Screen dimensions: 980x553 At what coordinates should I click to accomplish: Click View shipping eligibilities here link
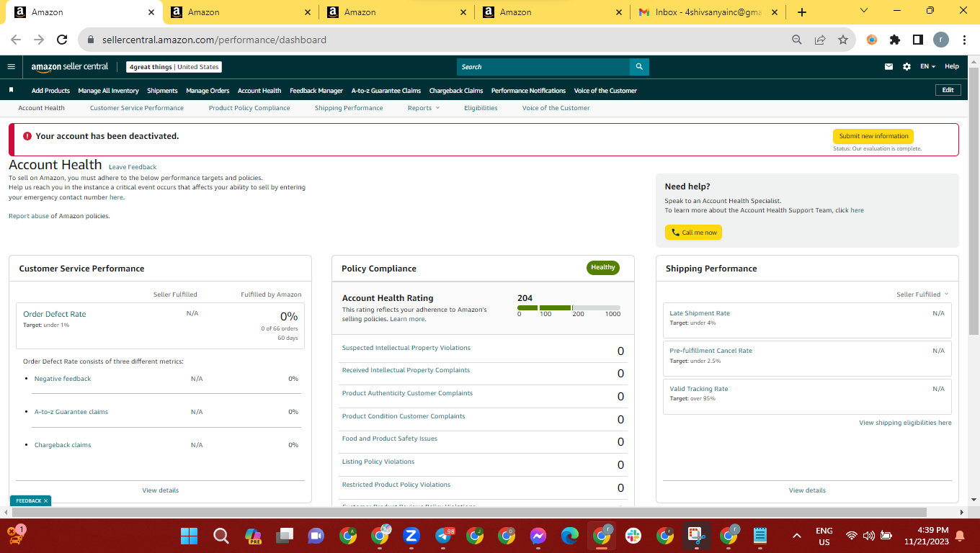point(905,423)
